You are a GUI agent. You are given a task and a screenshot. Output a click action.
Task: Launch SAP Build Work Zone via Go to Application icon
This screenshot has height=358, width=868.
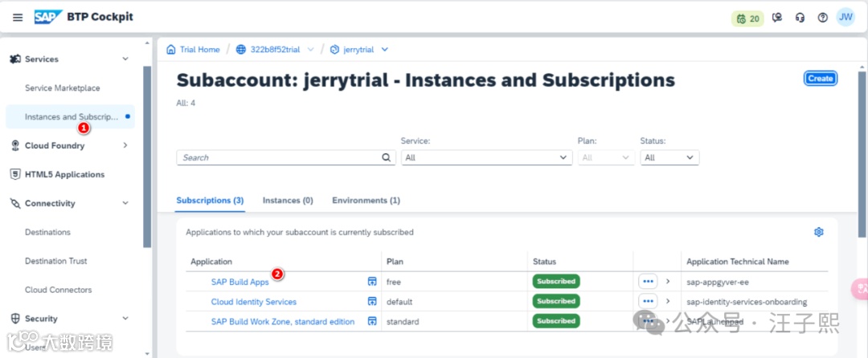tap(372, 322)
